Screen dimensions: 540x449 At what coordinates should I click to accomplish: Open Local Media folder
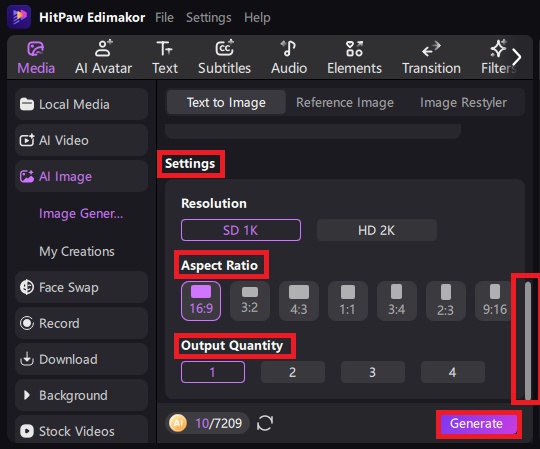[82, 104]
